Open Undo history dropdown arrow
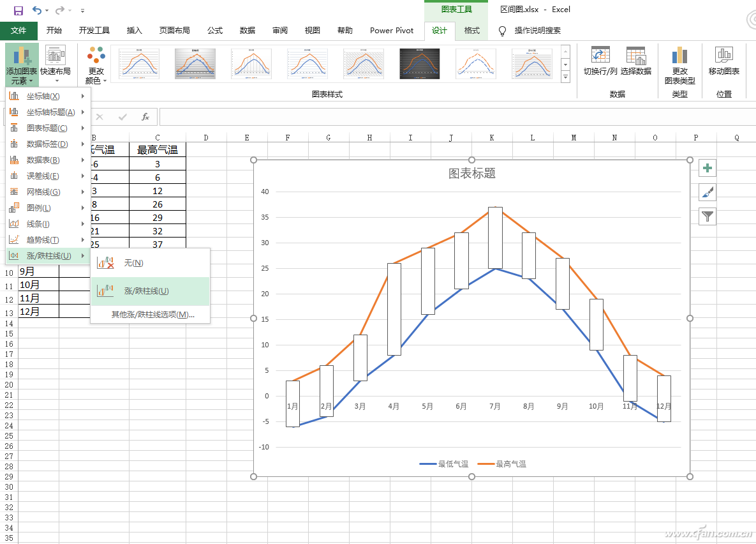Image resolution: width=756 pixels, height=544 pixels. coord(47,11)
